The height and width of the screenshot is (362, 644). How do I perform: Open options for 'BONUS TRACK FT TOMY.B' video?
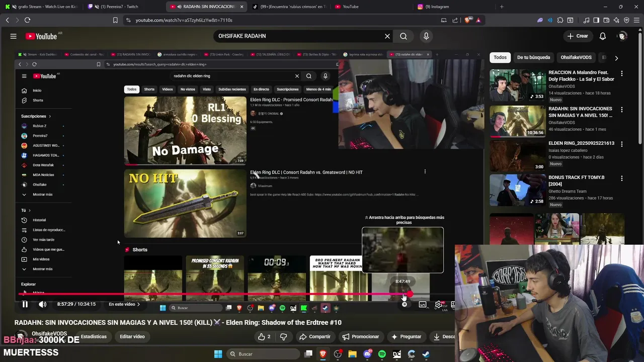[622, 178]
